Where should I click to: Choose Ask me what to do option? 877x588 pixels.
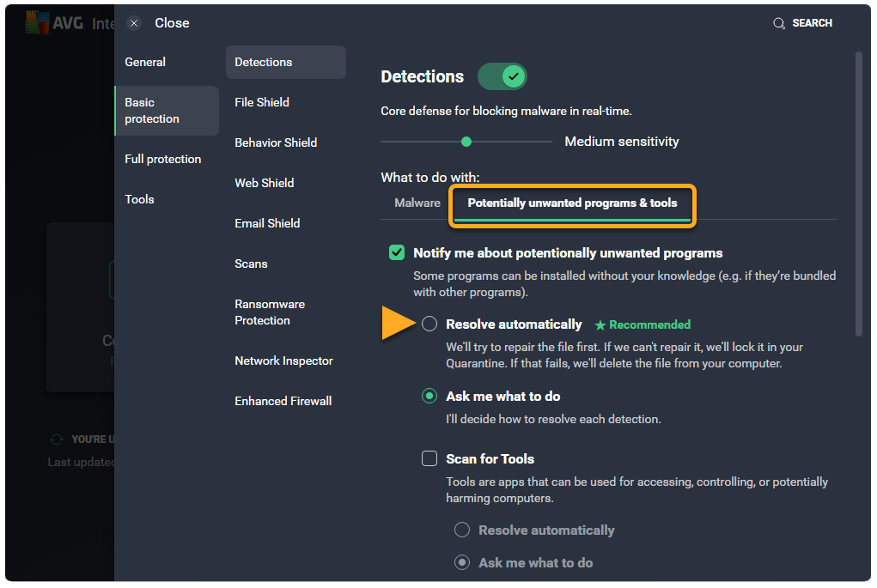(x=429, y=397)
